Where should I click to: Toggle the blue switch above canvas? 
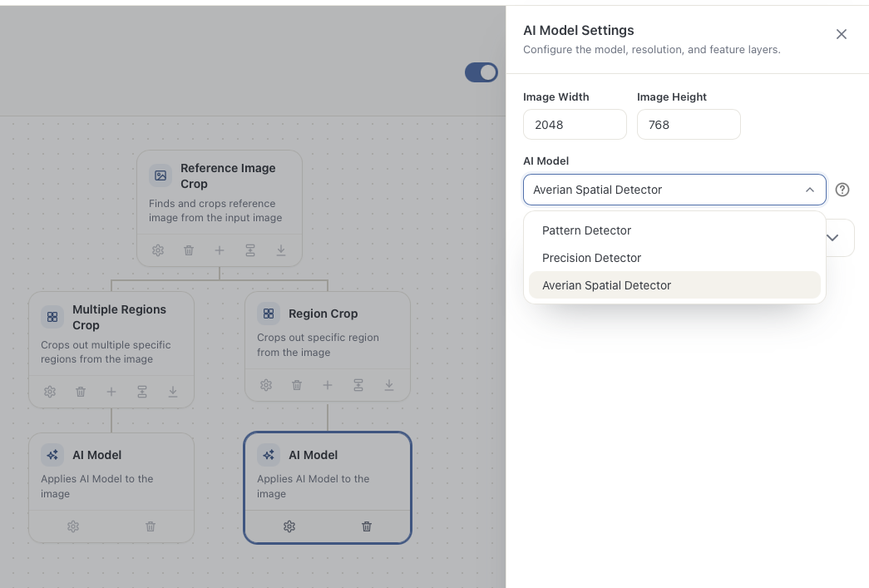click(x=481, y=72)
